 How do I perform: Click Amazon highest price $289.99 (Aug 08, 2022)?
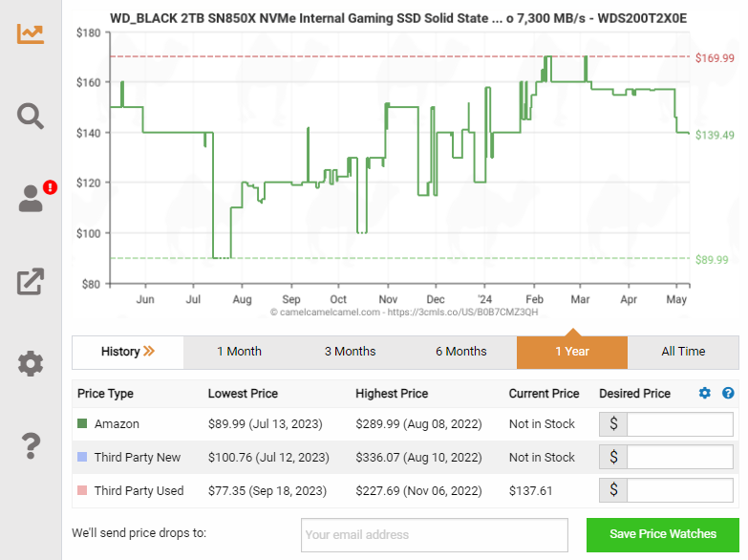pos(418,424)
